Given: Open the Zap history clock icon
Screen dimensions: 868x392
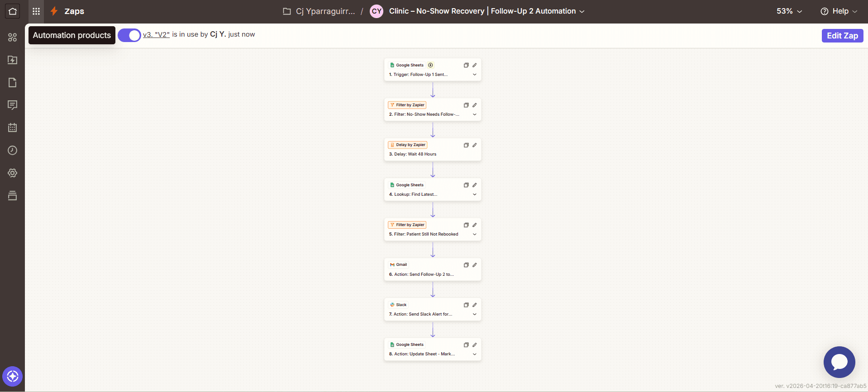Looking at the screenshot, I should pyautogui.click(x=13, y=150).
